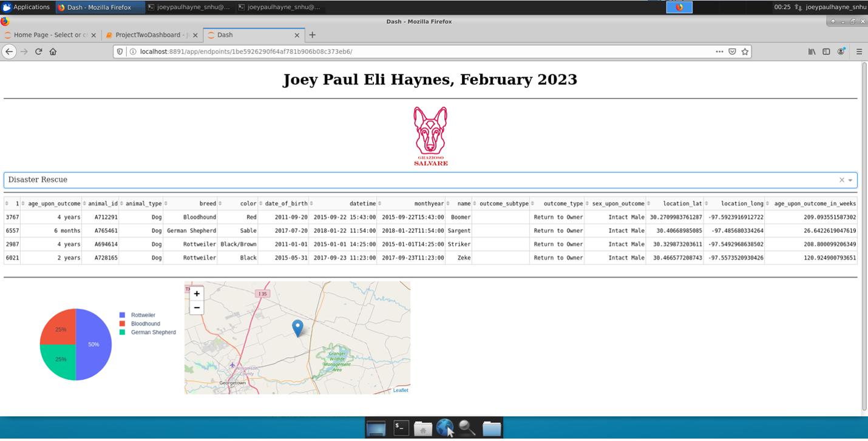Zoom out using the map's minus control
868x441 pixels.
coord(197,308)
